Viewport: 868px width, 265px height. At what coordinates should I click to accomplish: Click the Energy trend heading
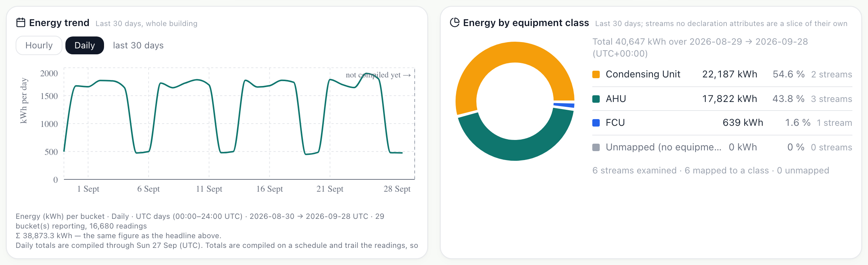[x=59, y=23]
